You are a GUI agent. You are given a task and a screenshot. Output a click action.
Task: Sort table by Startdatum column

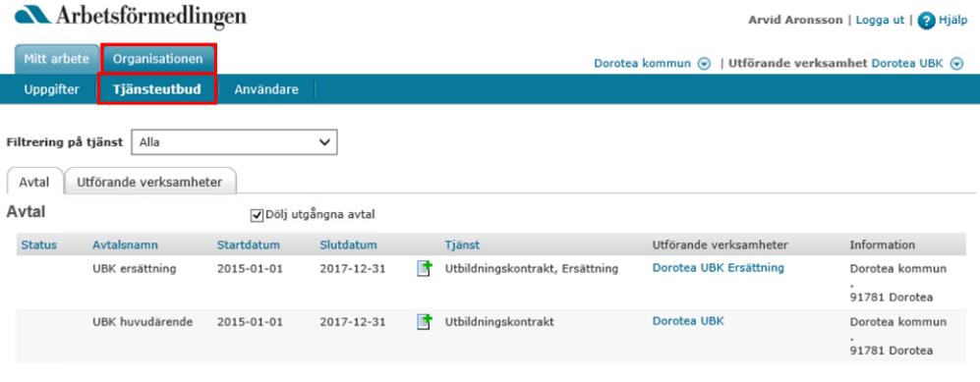point(248,246)
